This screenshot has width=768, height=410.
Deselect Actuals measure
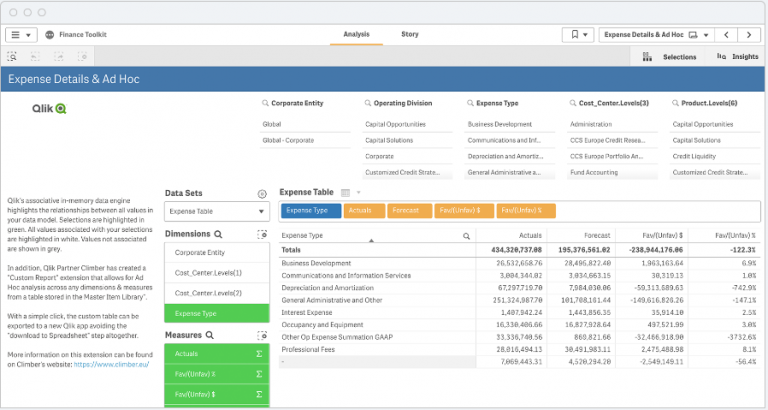point(217,354)
